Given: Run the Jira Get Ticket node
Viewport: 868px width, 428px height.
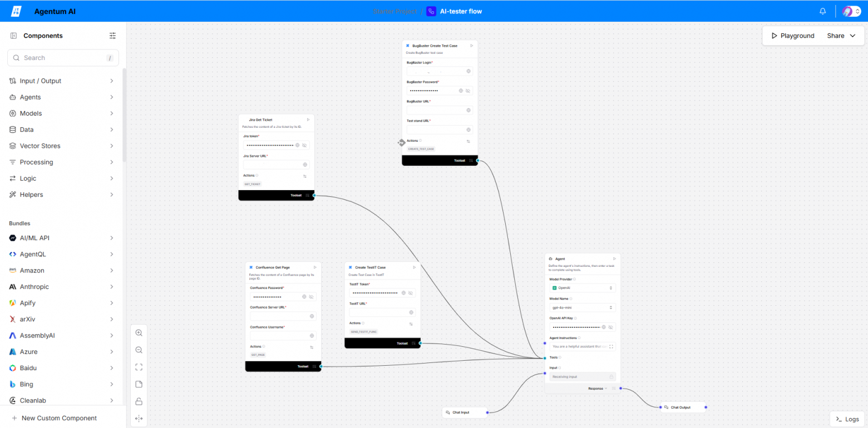Looking at the screenshot, I should click(308, 120).
